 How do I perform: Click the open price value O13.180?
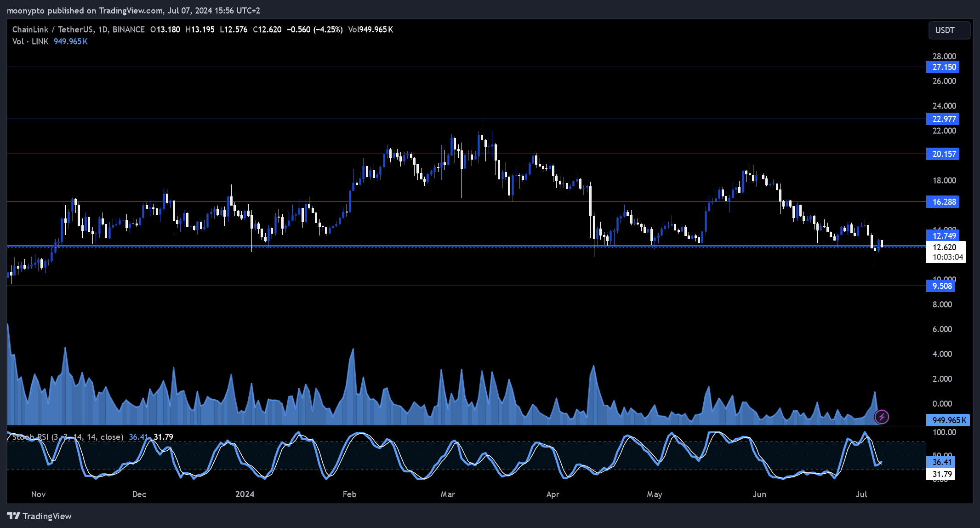coord(165,29)
